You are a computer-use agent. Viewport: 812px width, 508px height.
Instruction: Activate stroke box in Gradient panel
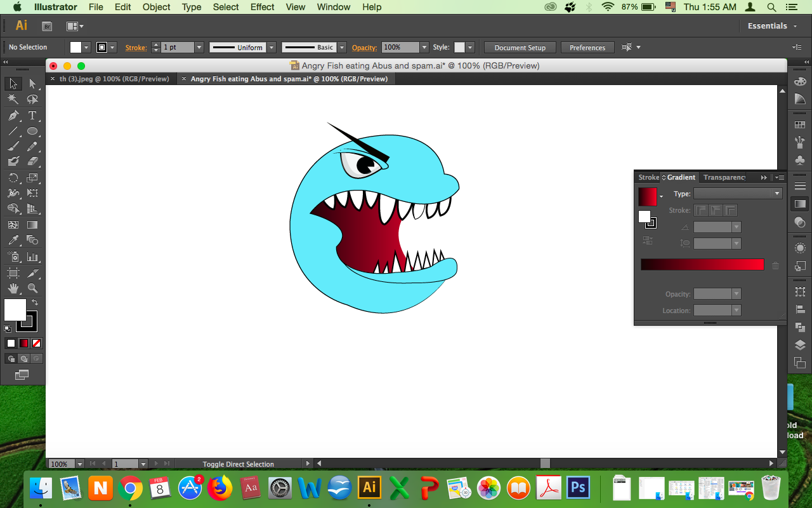(651, 223)
